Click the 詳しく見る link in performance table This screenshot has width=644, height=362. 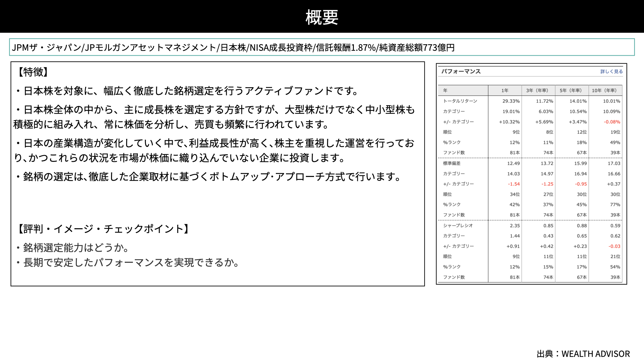(611, 71)
